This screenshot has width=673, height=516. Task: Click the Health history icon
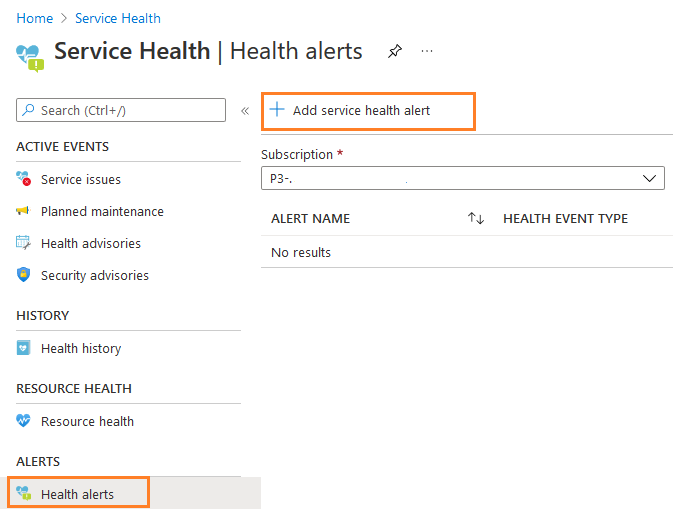point(24,348)
